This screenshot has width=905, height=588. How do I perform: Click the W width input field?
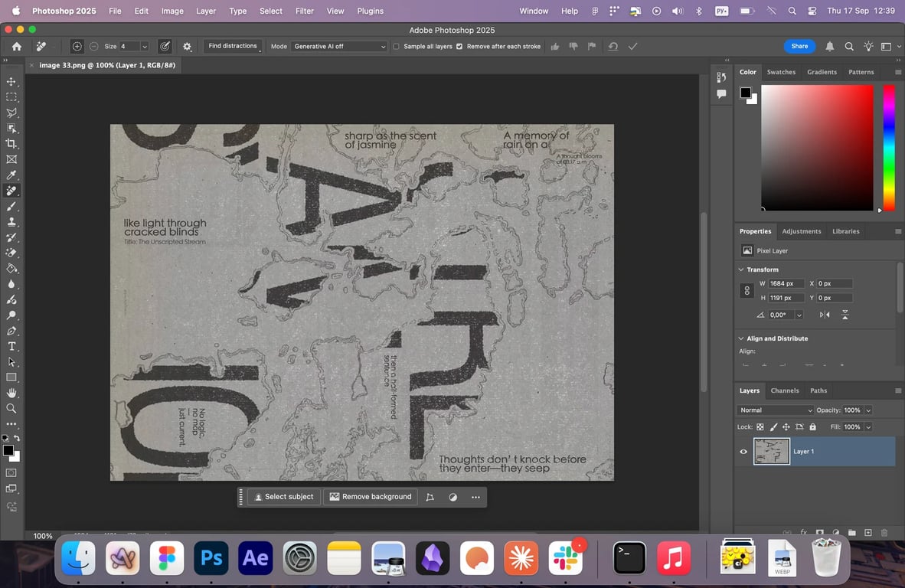click(x=786, y=283)
